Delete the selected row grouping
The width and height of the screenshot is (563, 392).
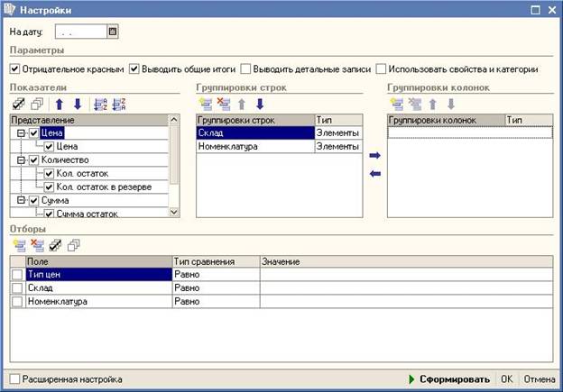coord(222,105)
